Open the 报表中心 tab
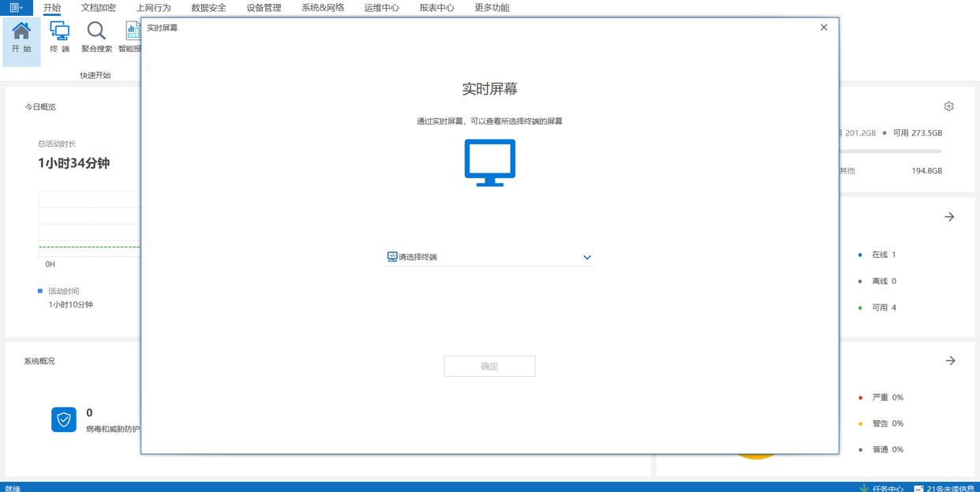Image resolution: width=980 pixels, height=492 pixels. (437, 8)
